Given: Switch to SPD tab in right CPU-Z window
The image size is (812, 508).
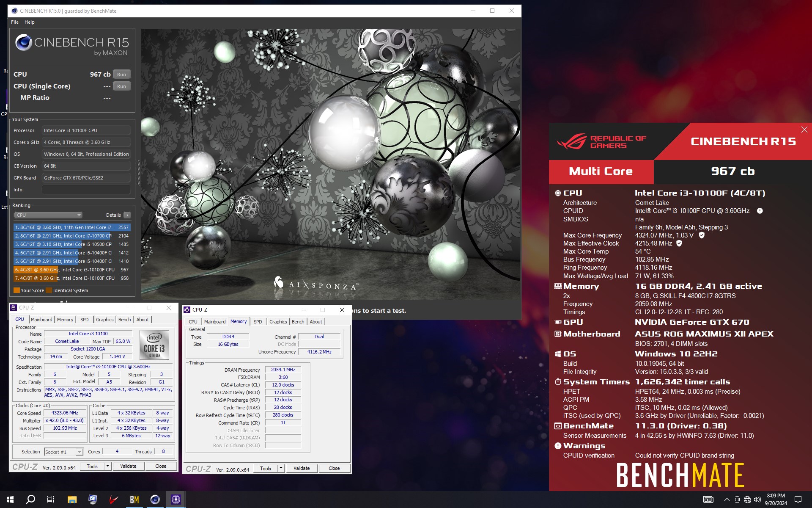Looking at the screenshot, I should [x=258, y=322].
